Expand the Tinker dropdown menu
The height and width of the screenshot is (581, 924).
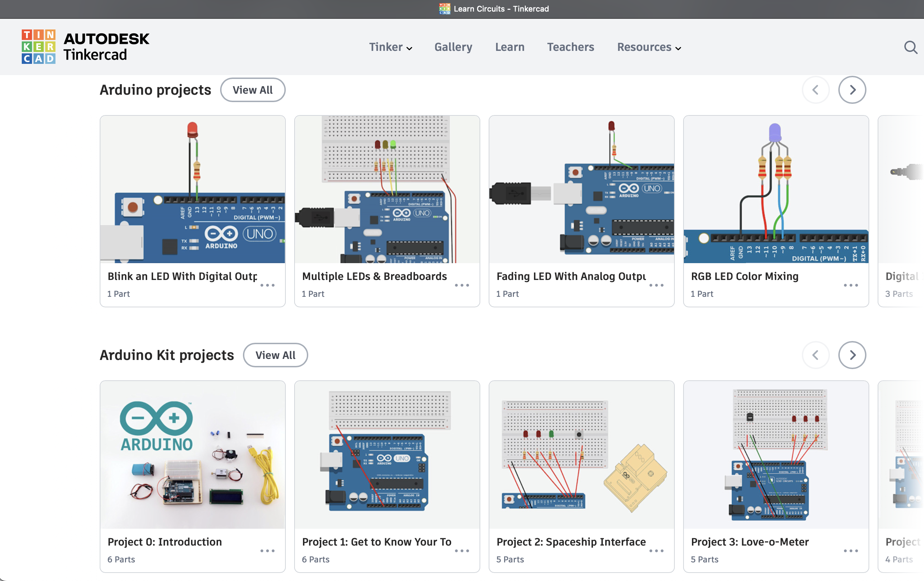click(391, 47)
